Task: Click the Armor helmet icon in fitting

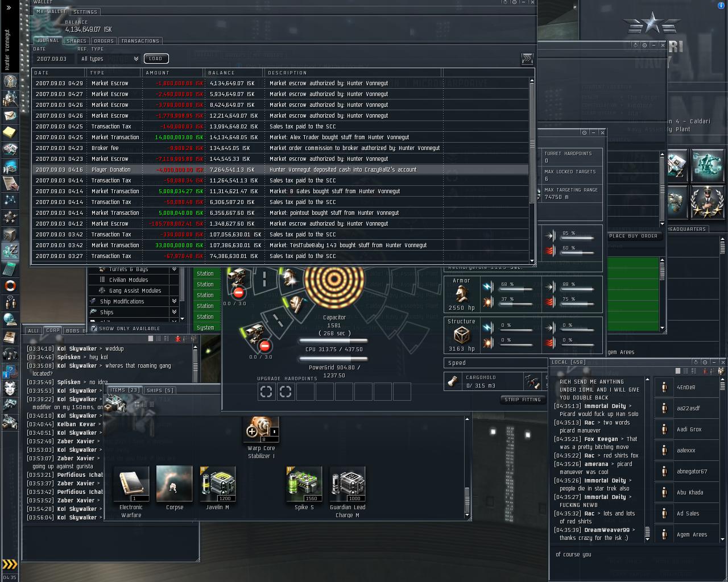Action: (461, 294)
